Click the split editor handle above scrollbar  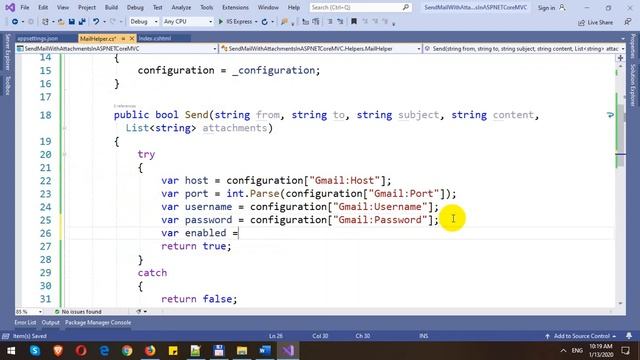620,58
